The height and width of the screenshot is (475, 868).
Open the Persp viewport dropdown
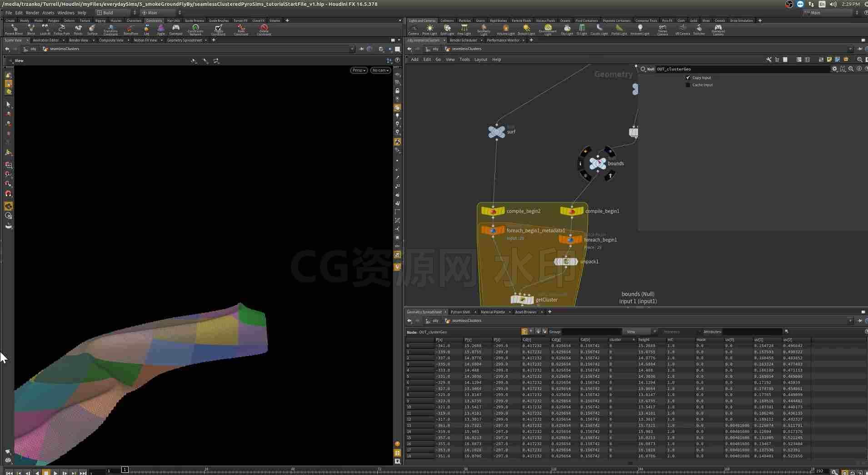coord(359,70)
